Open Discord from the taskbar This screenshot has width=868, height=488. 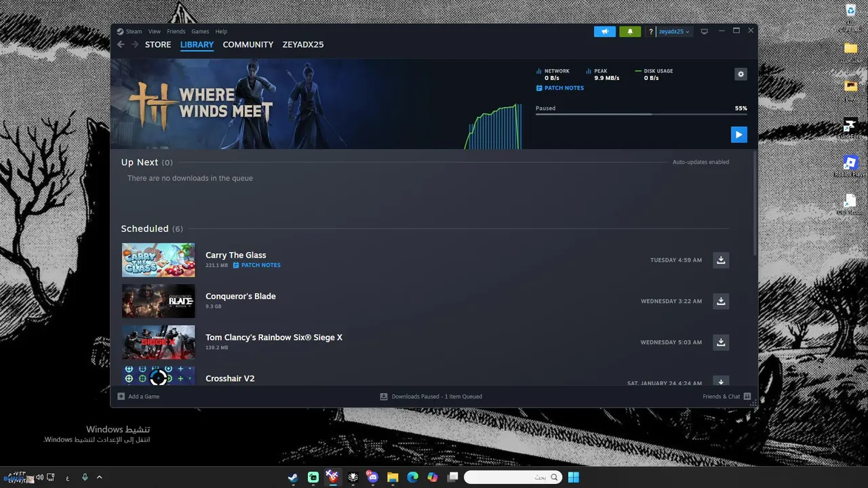372,477
